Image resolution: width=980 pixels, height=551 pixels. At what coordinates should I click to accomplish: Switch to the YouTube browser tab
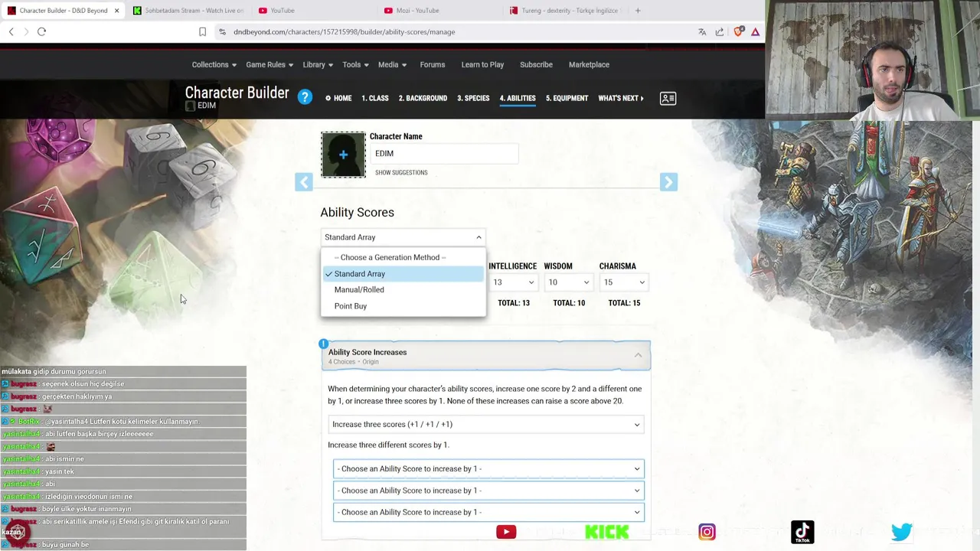pyautogui.click(x=312, y=11)
